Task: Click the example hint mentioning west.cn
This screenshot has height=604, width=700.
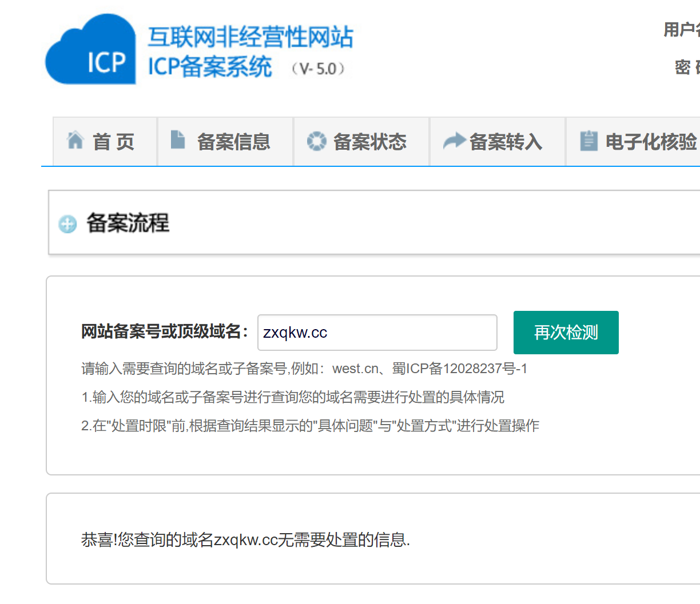Action: pos(304,369)
